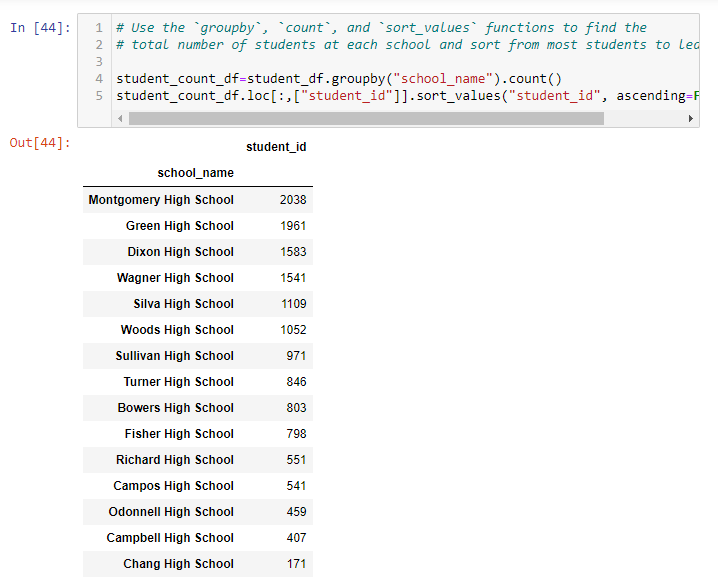Image resolution: width=718 pixels, height=587 pixels.
Task: Click the value 1961
Action: click(293, 226)
